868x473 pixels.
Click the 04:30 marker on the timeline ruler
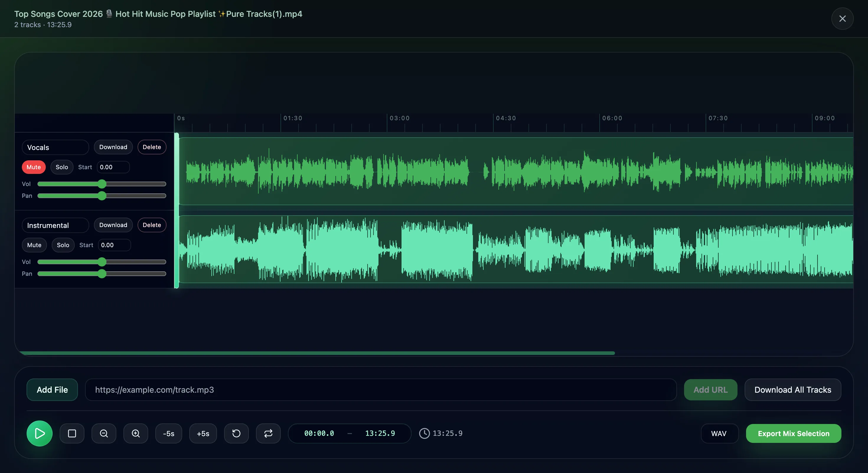click(x=506, y=118)
